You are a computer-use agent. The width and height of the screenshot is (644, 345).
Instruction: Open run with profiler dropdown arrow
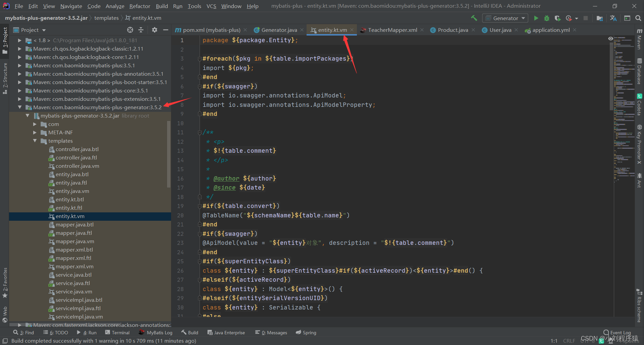(x=577, y=18)
